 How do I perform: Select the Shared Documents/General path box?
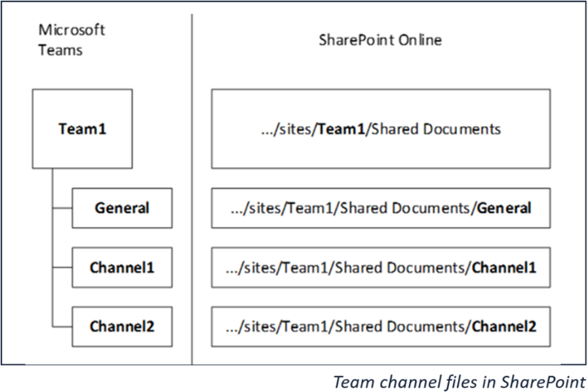(x=381, y=208)
